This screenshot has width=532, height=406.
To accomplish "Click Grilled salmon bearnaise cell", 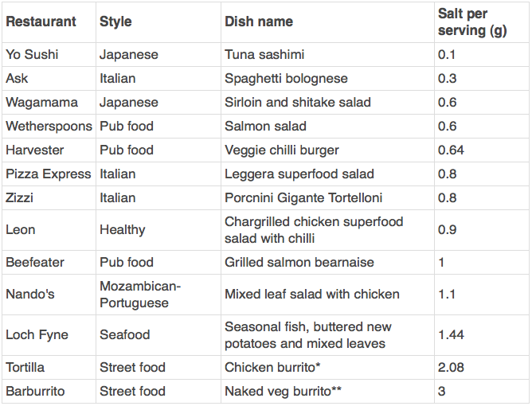I will pos(327,262).
